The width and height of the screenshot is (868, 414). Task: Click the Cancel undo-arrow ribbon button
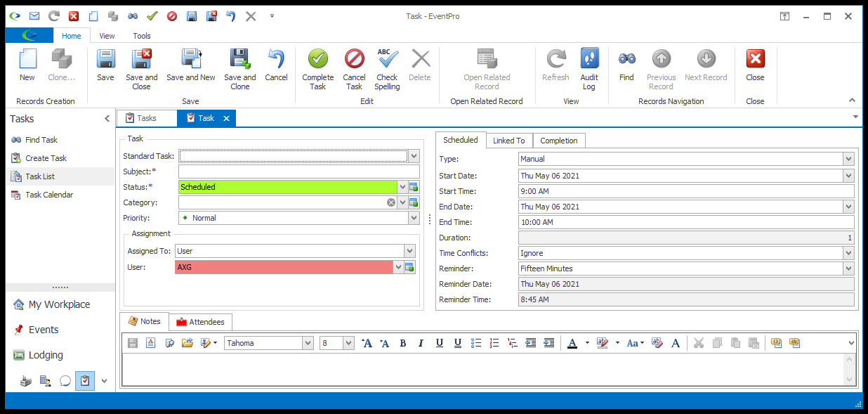point(277,65)
